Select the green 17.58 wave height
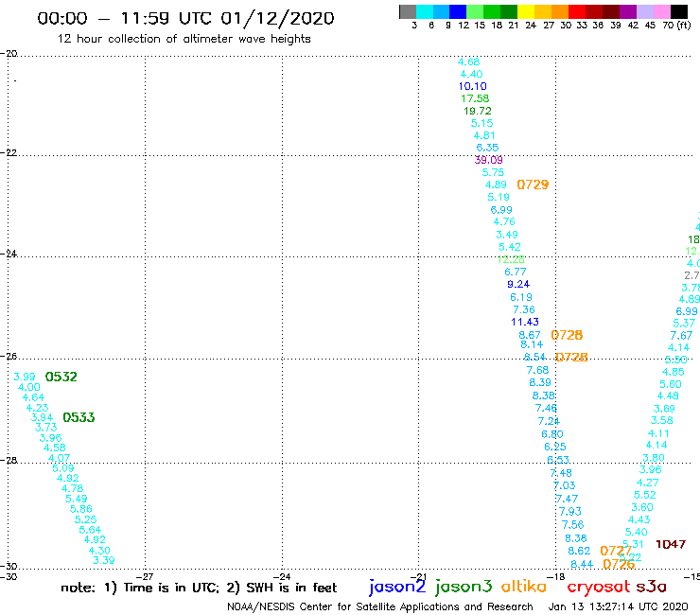Viewport: 700px width, 615px height. tap(475, 98)
